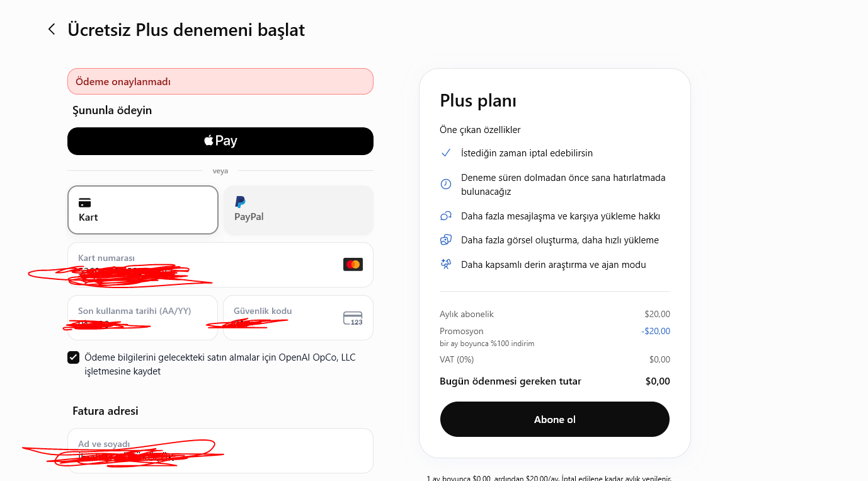
Task: Pay with the Apple Pay button
Action: click(x=220, y=141)
